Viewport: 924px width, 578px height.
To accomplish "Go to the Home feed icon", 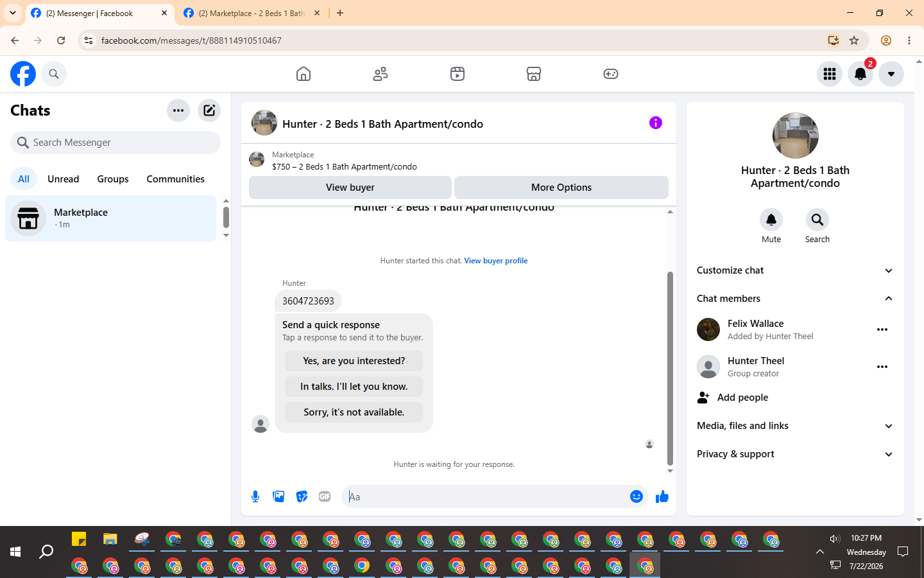I will pyautogui.click(x=304, y=74).
